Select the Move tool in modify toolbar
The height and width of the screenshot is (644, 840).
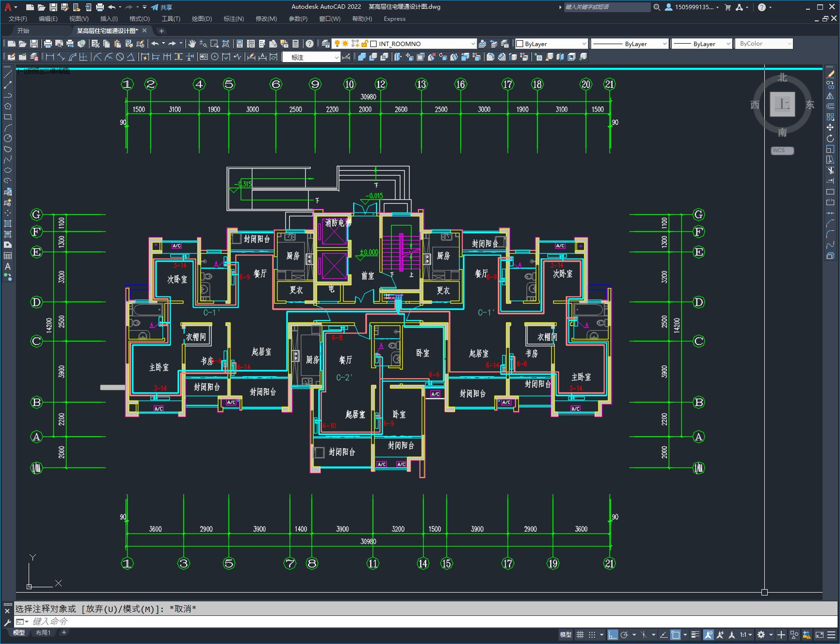click(x=830, y=128)
